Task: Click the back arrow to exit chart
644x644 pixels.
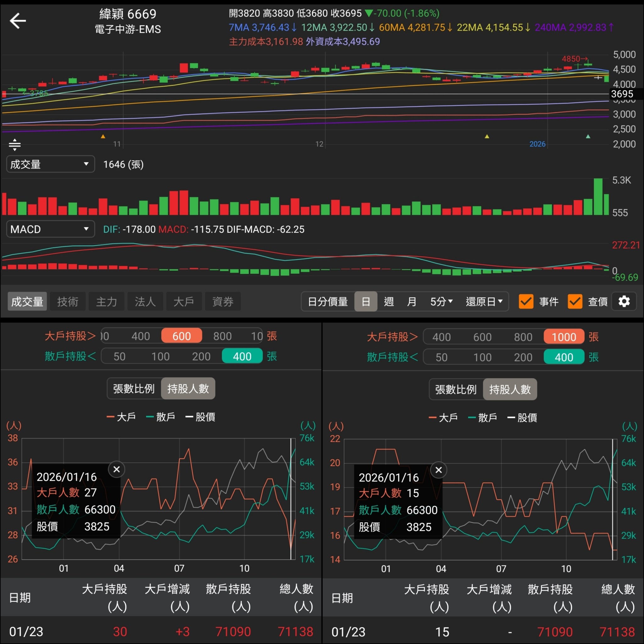Action: coord(17,21)
